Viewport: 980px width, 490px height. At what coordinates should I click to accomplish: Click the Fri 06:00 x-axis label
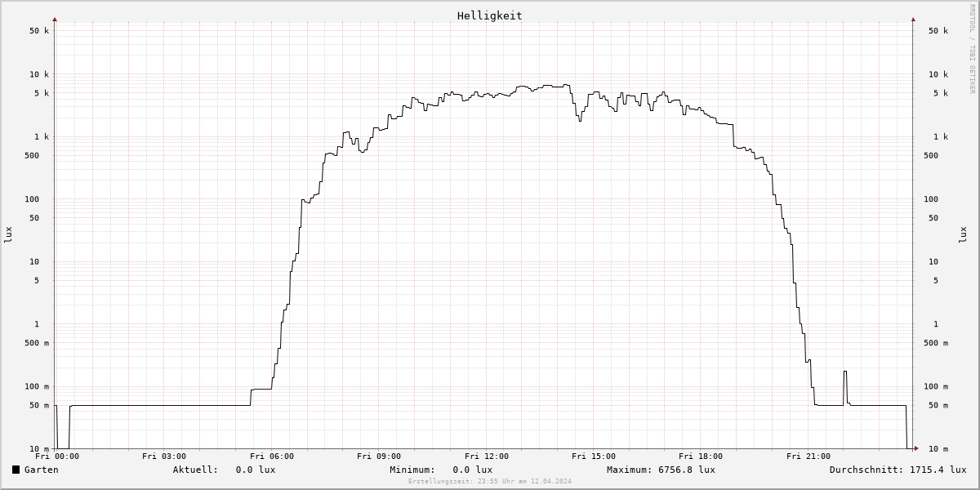coord(272,457)
